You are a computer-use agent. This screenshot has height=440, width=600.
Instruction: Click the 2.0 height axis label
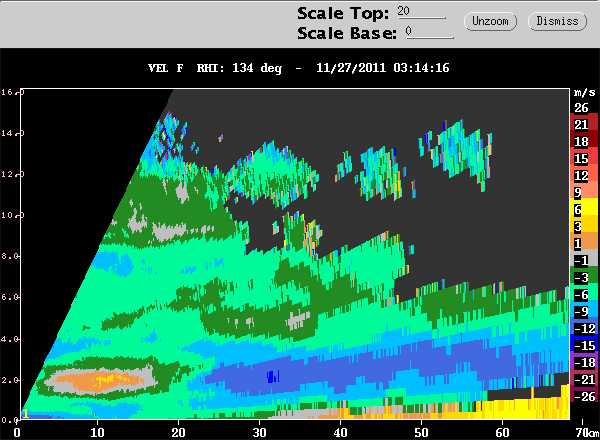click(x=9, y=380)
